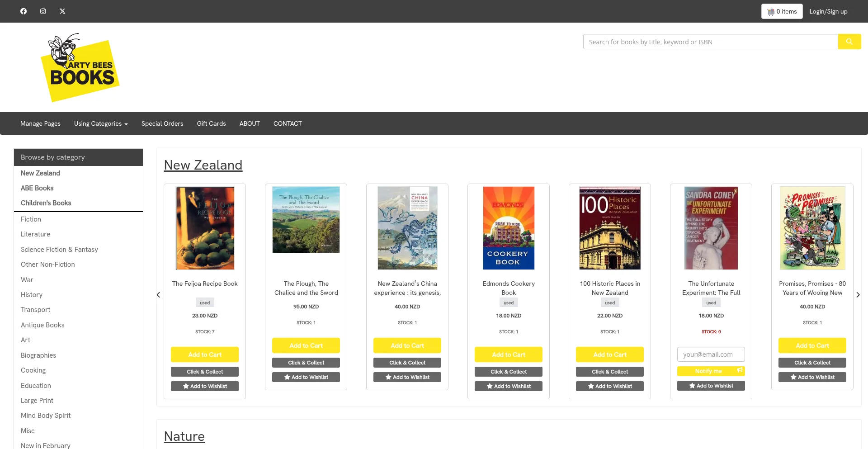This screenshot has height=449, width=868.
Task: Select ABE Books category
Action: tap(37, 188)
